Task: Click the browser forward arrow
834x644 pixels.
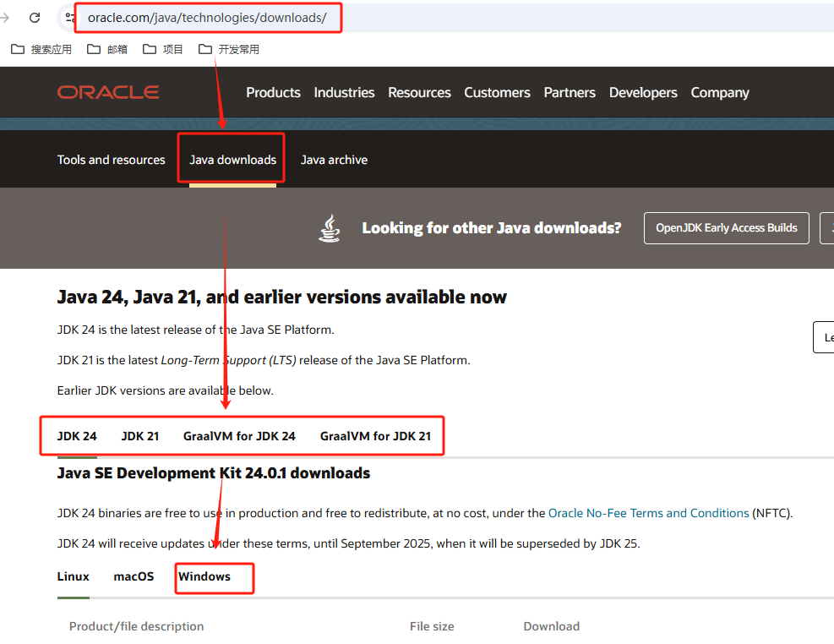Action: (5, 18)
